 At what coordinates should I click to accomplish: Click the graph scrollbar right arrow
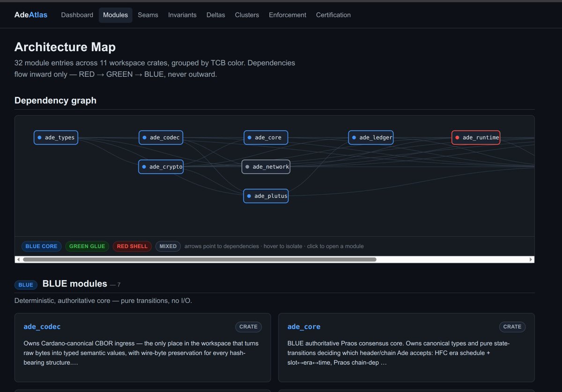coord(531,259)
